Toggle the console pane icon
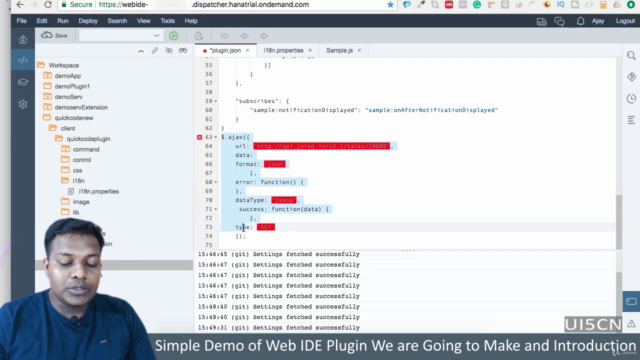The width and height of the screenshot is (640, 360). coord(631,302)
